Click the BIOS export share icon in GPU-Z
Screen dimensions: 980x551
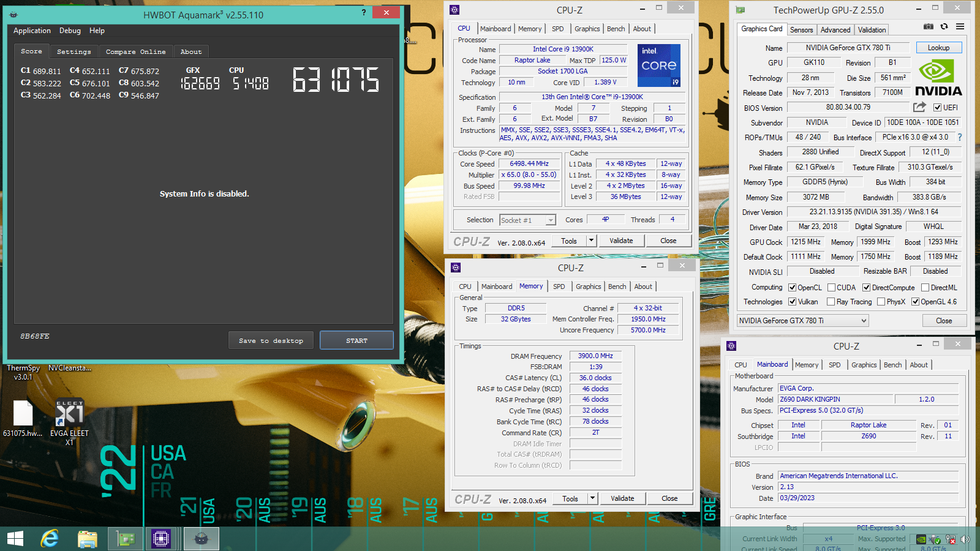coord(919,107)
